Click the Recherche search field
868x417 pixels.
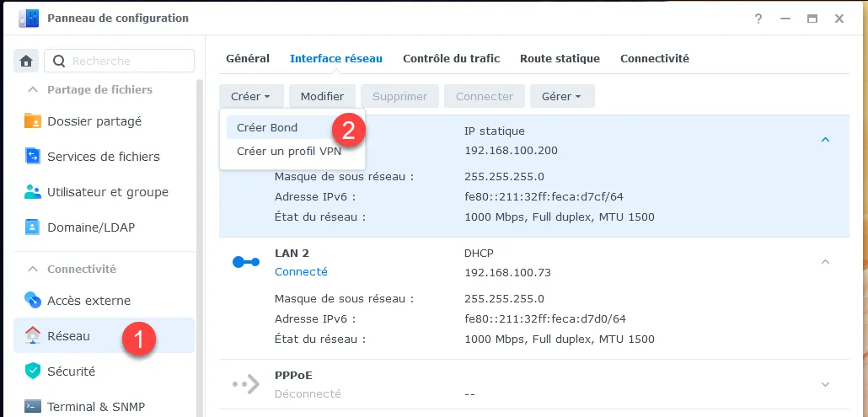(126, 61)
